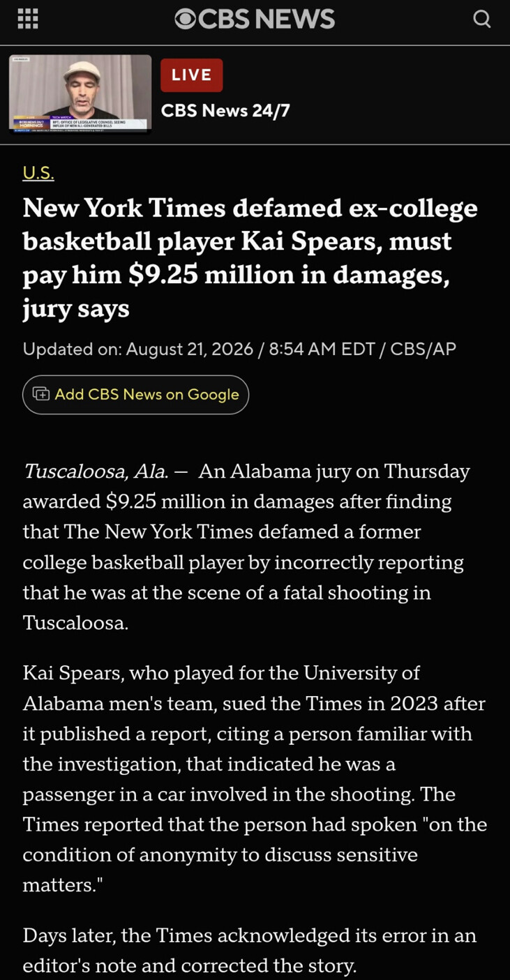Tap the search magnifier icon
Image resolution: width=510 pixels, height=980 pixels.
[x=481, y=19]
